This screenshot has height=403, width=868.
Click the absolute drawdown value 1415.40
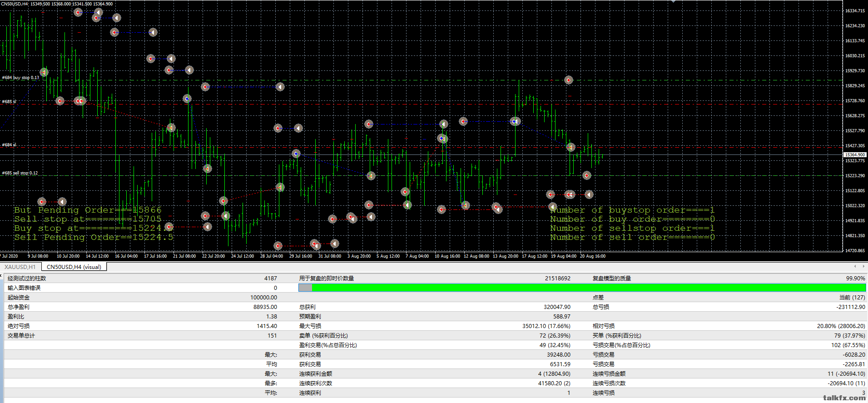pyautogui.click(x=267, y=326)
